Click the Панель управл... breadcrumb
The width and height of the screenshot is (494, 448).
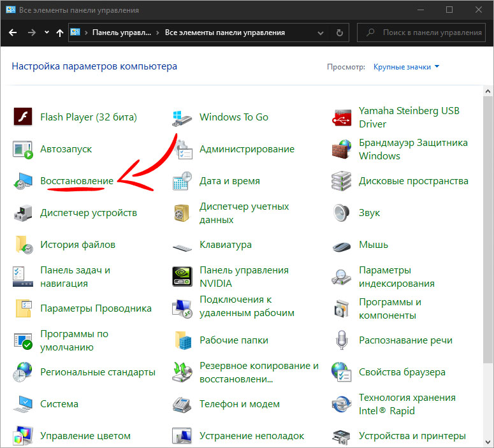122,33
